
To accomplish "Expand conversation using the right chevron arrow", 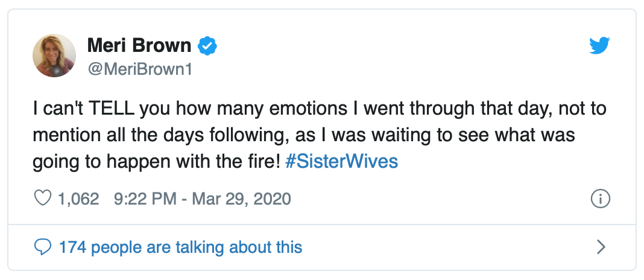I will (601, 247).
